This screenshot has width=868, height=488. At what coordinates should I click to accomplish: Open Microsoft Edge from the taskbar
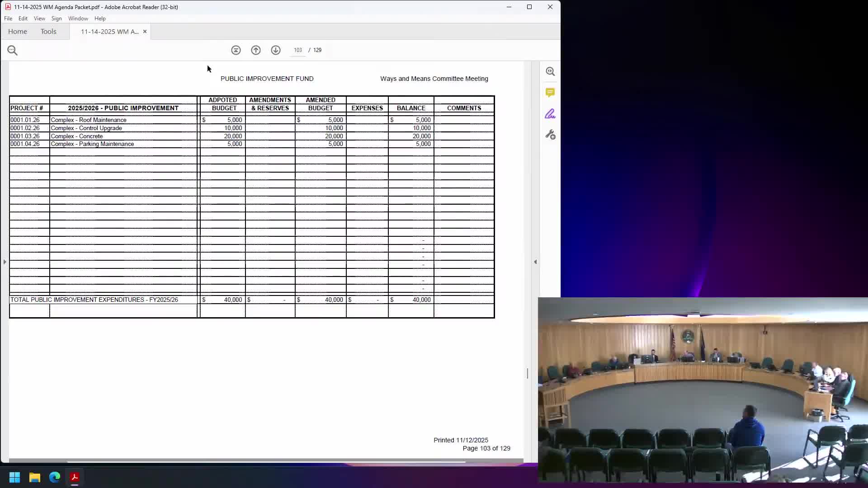point(55,477)
